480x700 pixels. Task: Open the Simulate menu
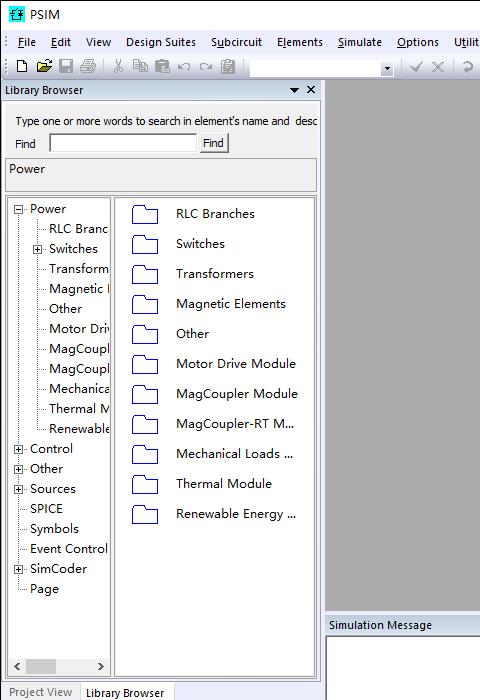[x=359, y=42]
